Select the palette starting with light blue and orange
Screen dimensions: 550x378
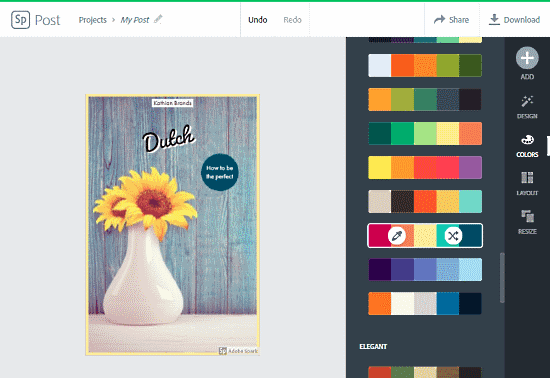(425, 66)
